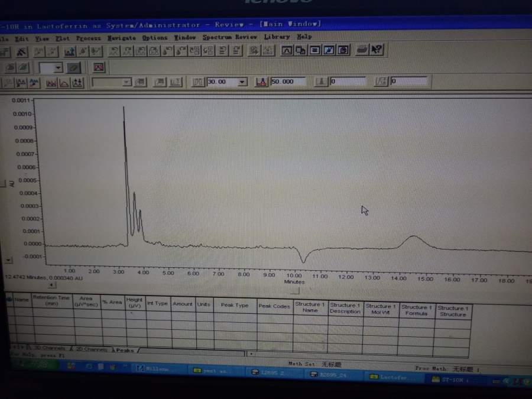Click the minimum height icon before second 0 field

381,81
